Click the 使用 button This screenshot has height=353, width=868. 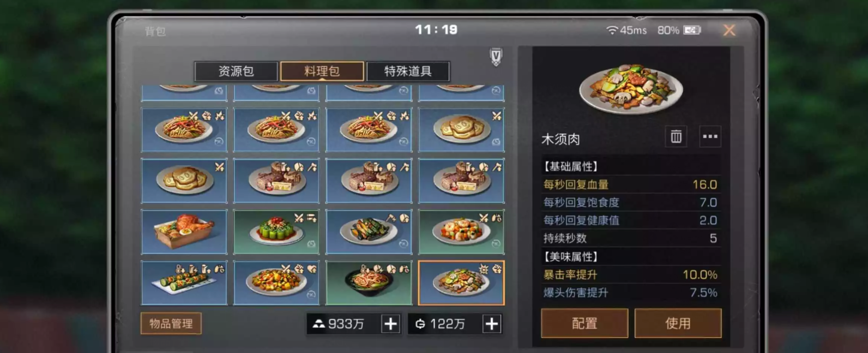[x=678, y=323]
